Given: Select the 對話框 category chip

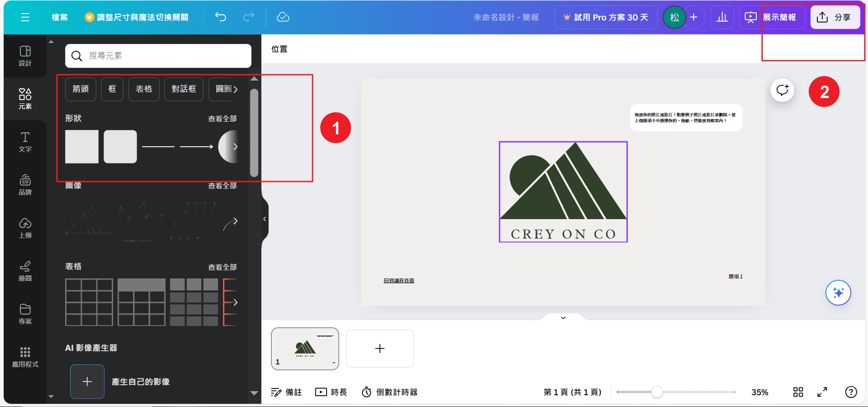Looking at the screenshot, I should 184,89.
